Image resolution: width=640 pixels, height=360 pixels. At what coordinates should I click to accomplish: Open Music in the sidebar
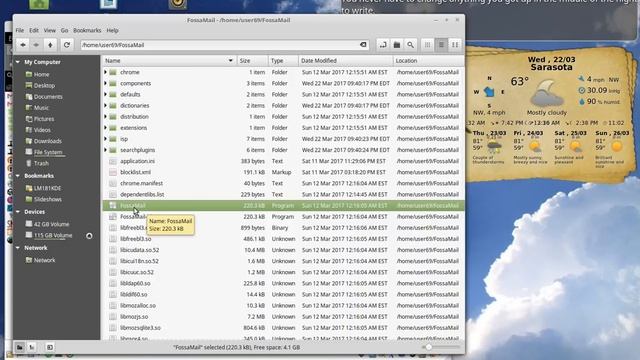(41, 108)
